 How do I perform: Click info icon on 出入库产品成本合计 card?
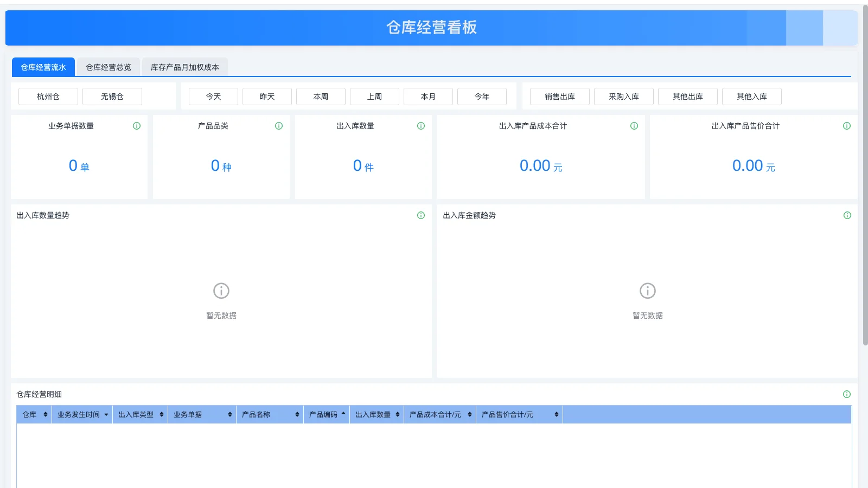coord(634,126)
